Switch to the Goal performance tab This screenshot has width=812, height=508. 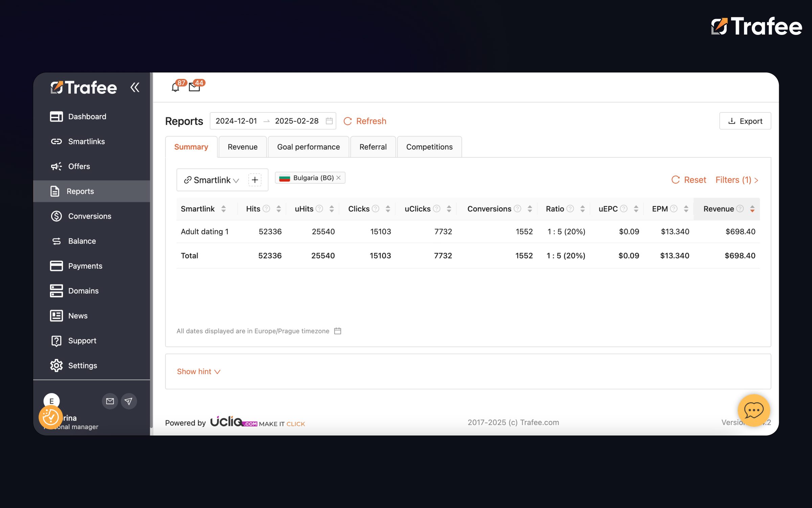point(308,147)
